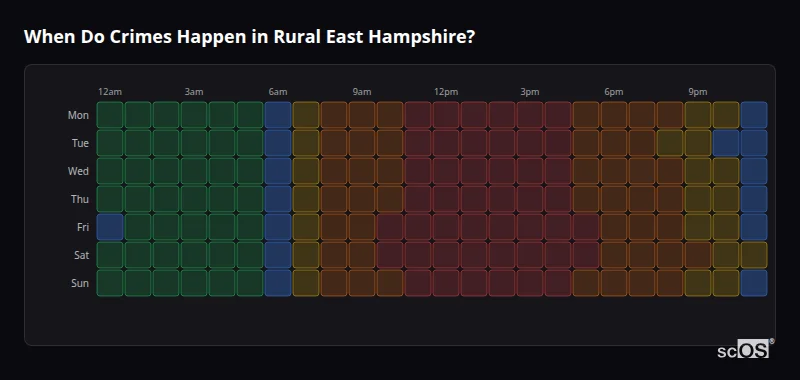
Task: Select the green Tuesday 4am heatmap cell
Action: click(x=222, y=143)
